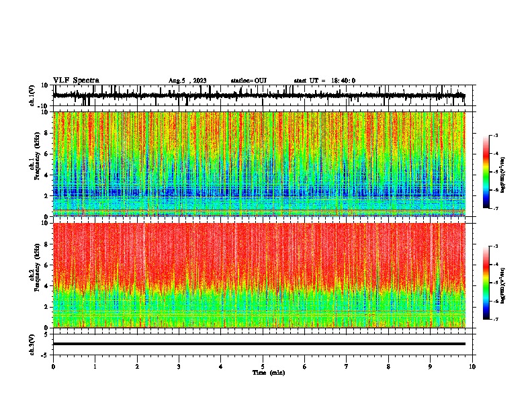The width and height of the screenshot is (532, 411).
Task: Click the "-7" value on ch.1 colorbar
Action: pyautogui.click(x=495, y=208)
